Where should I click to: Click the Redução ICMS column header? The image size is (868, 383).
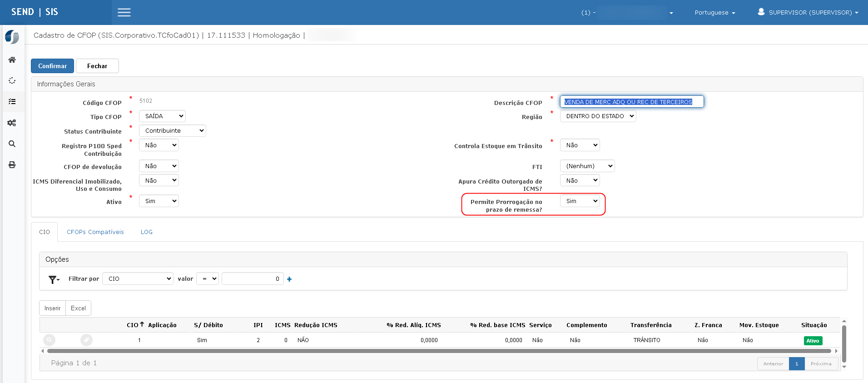(x=316, y=325)
